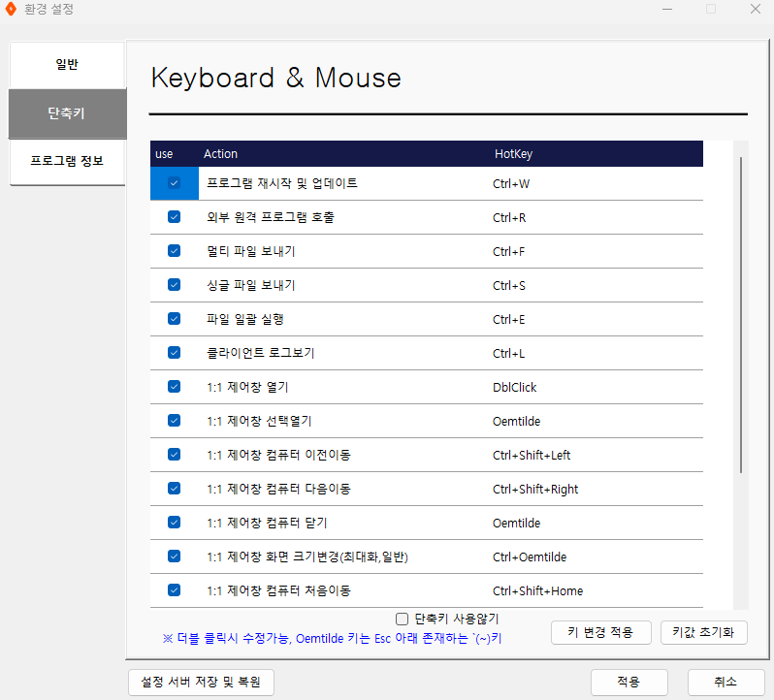Image resolution: width=774 pixels, height=700 pixels.
Task: Toggle 외부 원격 프로그램 호출 checkbox
Action: (174, 217)
